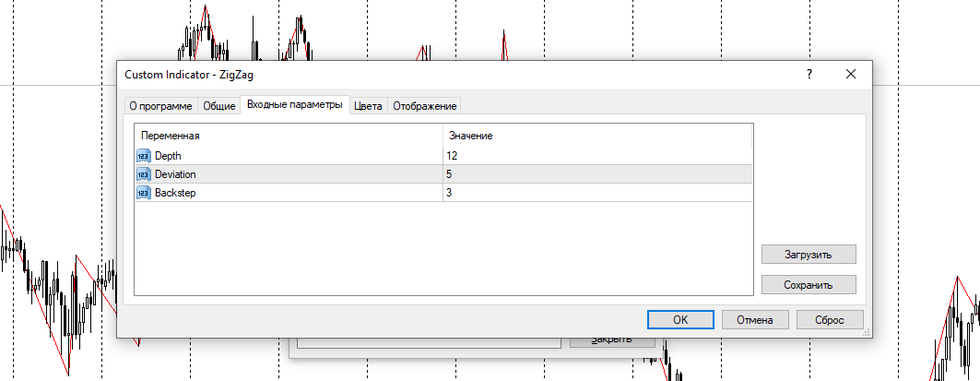Click the Backstep parameter integer icon
This screenshot has height=381, width=980.
(x=143, y=193)
